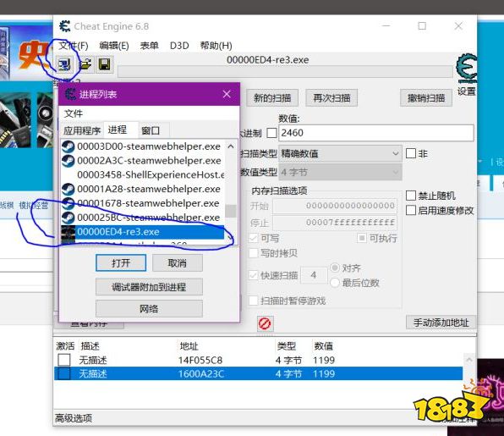This screenshot has width=504, height=436.
Task: Switch to 进程 tab
Action: coord(121,130)
